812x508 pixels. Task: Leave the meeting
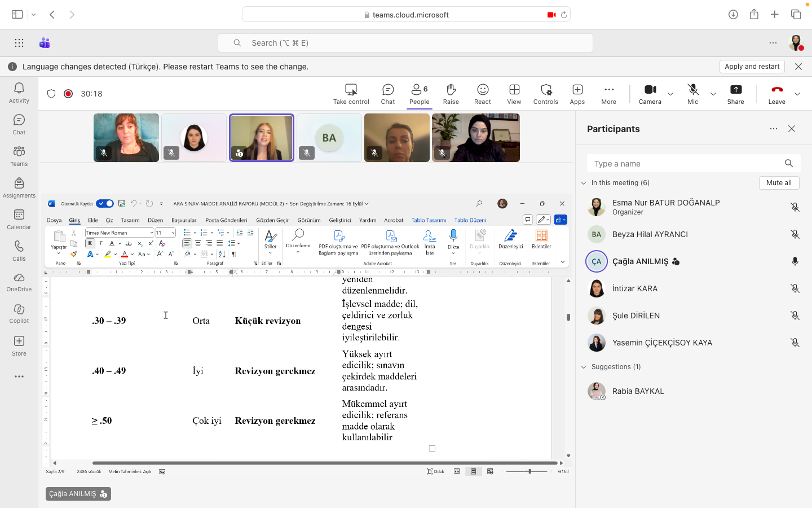click(776, 94)
